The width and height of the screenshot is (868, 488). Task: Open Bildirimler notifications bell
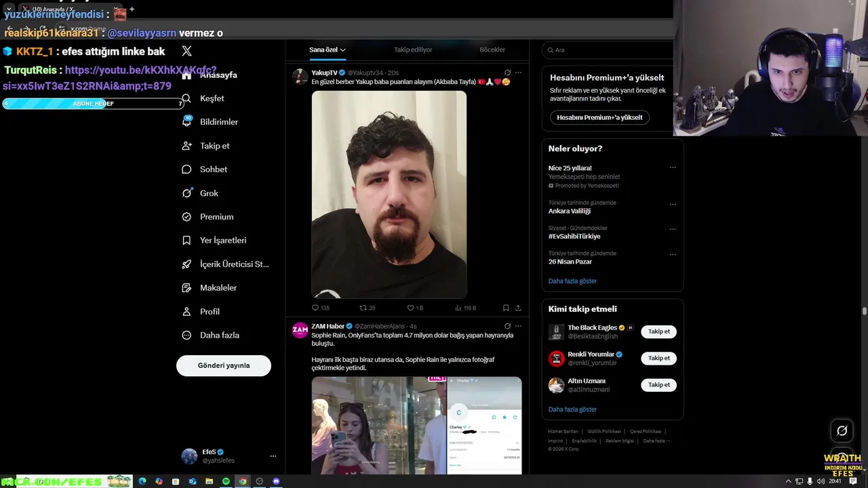tap(210, 122)
